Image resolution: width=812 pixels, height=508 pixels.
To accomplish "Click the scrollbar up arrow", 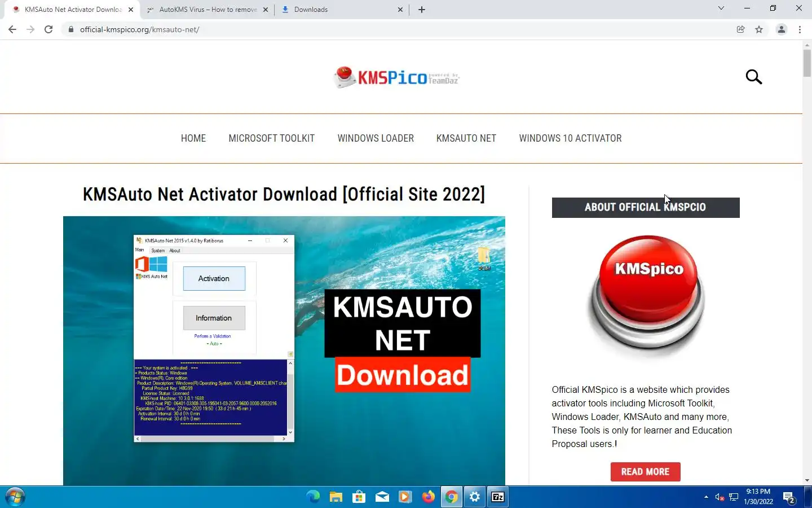I will coord(807,44).
